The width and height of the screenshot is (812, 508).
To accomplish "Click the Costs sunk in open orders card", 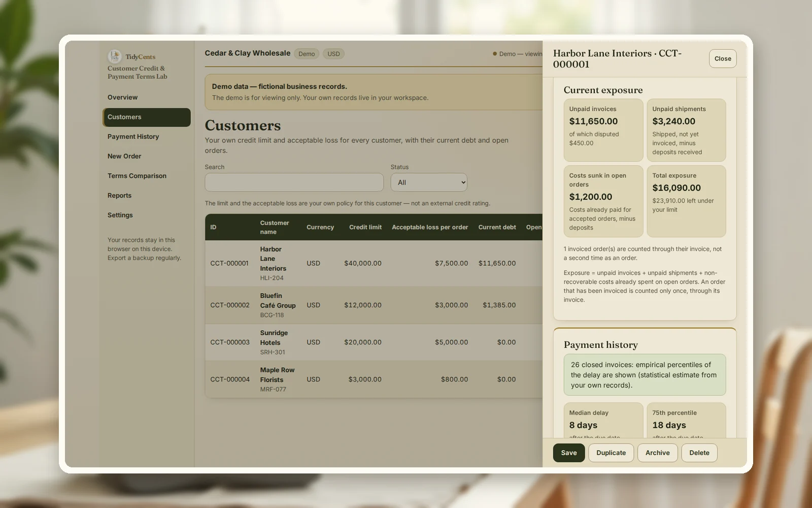I will (x=603, y=202).
